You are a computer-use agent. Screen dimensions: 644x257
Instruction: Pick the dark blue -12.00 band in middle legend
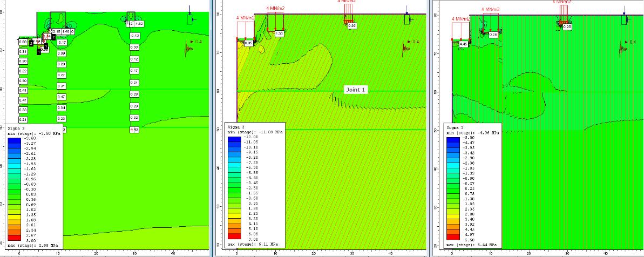click(234, 139)
